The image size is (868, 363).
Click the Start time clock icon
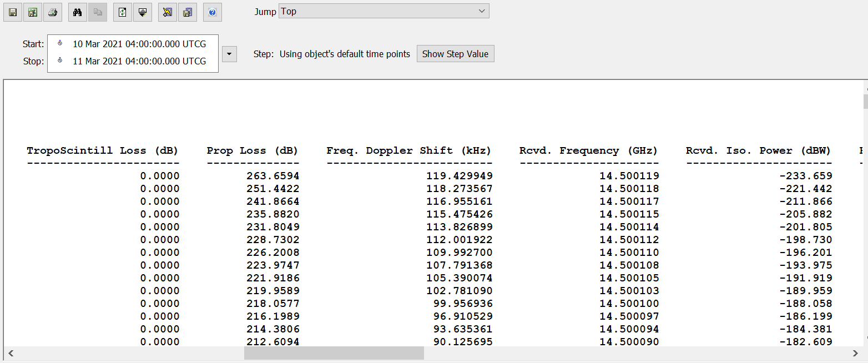coord(60,43)
